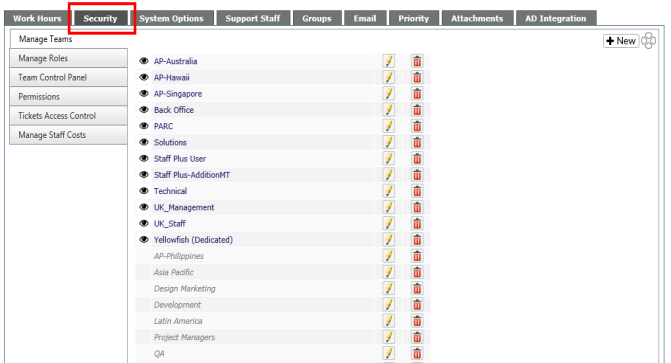Create a team with the New button
Screen dimensions: 671x363
pos(621,41)
